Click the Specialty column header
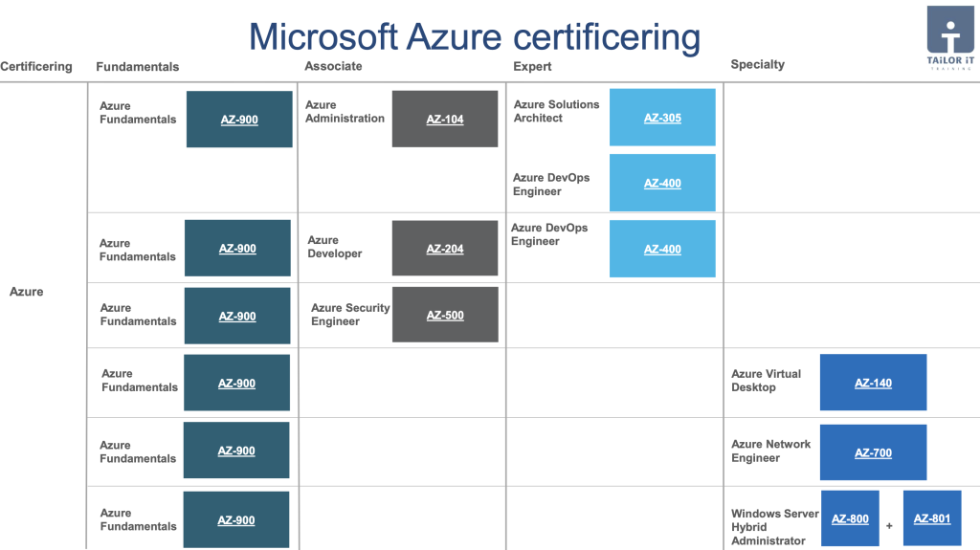Screen dimensions: 980x550 [x=758, y=64]
